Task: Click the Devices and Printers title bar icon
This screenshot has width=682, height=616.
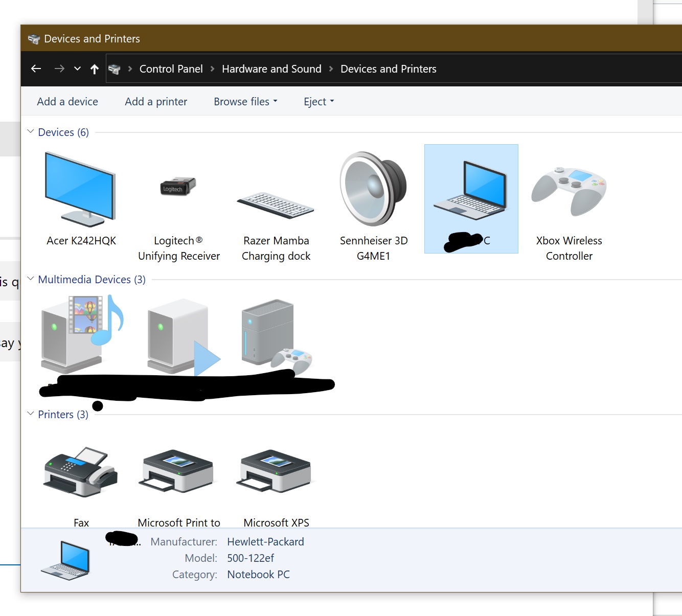Action: coord(34,39)
